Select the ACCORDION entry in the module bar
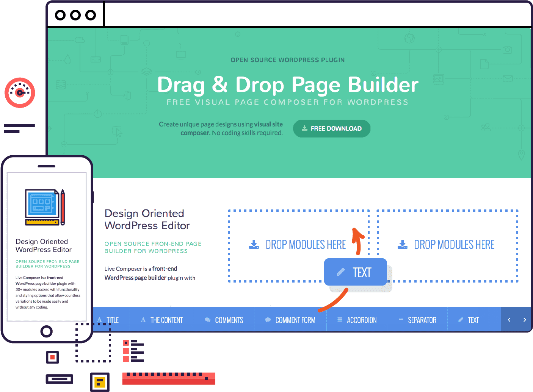This screenshot has height=392, width=533. coord(357,320)
